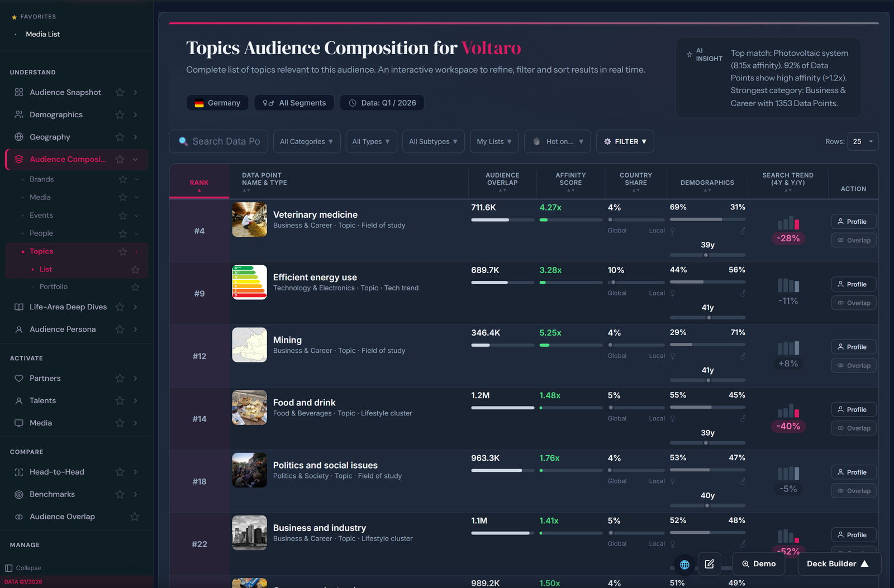Image resolution: width=894 pixels, height=588 pixels.
Task: Open the edit note icon beside globe
Action: (710, 564)
